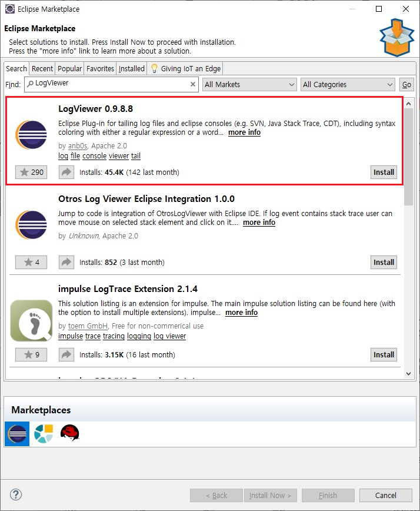Click the Otros Log Viewer Eclipse logo icon
420x511 pixels.
31,224
